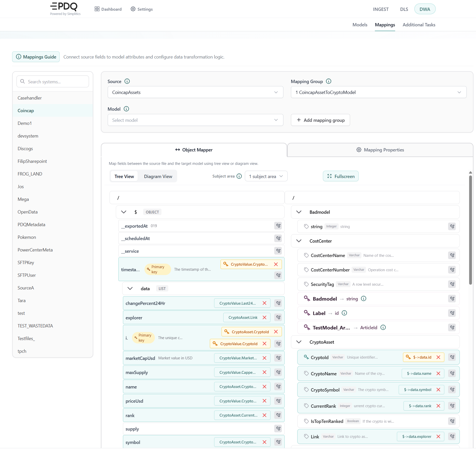The width and height of the screenshot is (476, 449).
Task: Remove $->data.id mapping from CryptoId
Action: click(438, 357)
